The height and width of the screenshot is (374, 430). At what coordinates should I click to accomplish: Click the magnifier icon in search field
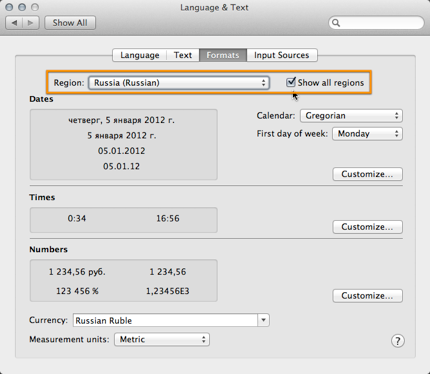click(x=336, y=23)
